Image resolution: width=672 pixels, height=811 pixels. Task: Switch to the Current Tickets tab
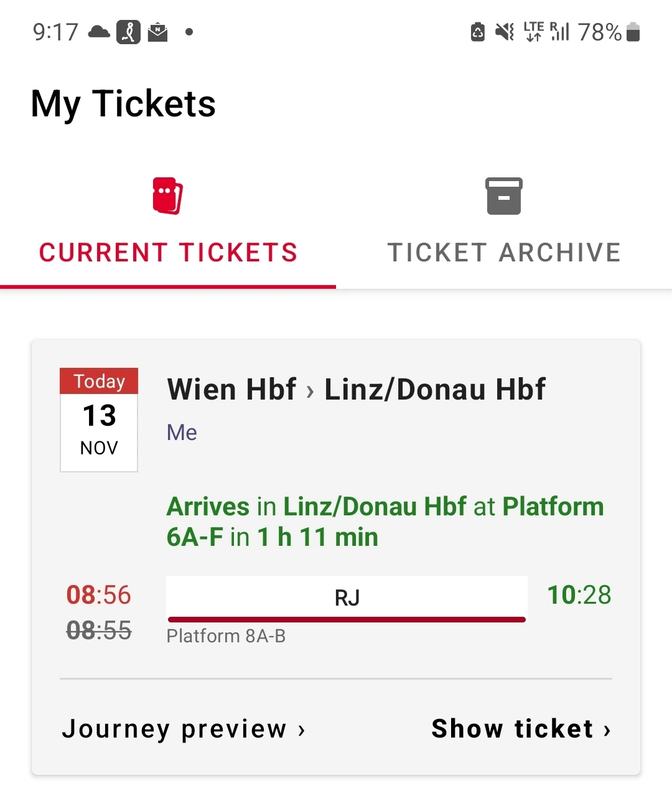pos(168,253)
